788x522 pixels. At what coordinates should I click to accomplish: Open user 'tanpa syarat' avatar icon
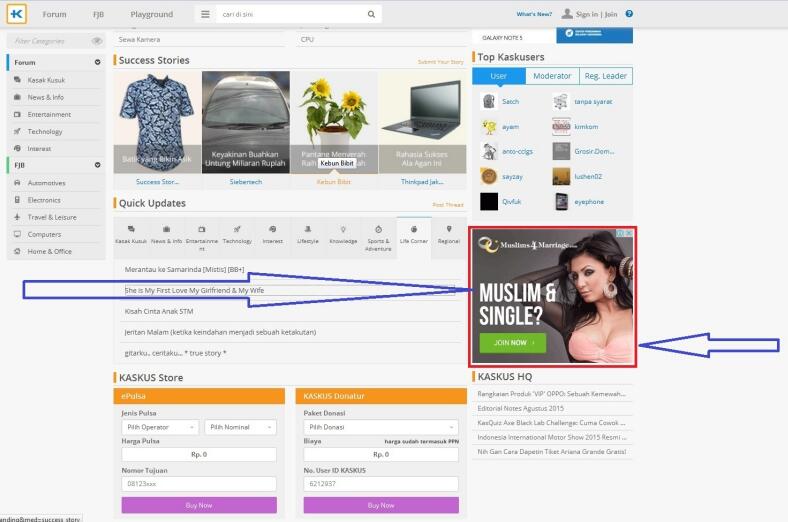click(x=561, y=101)
